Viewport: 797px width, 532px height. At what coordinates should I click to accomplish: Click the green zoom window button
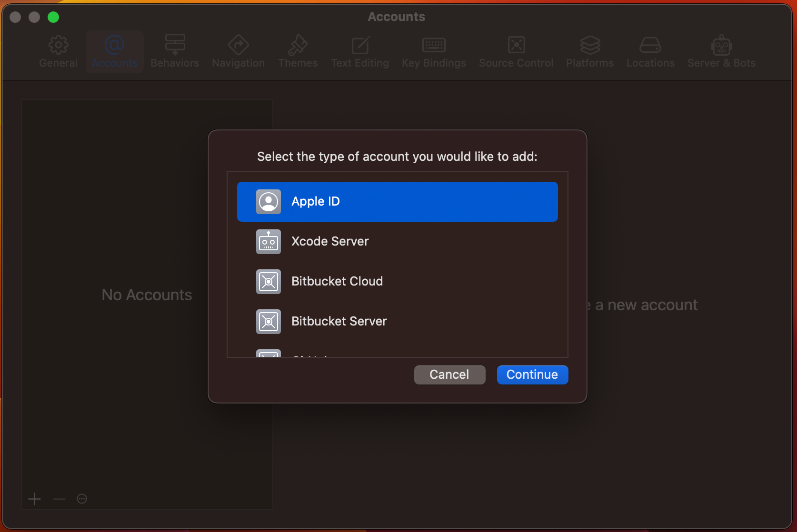[x=53, y=17]
